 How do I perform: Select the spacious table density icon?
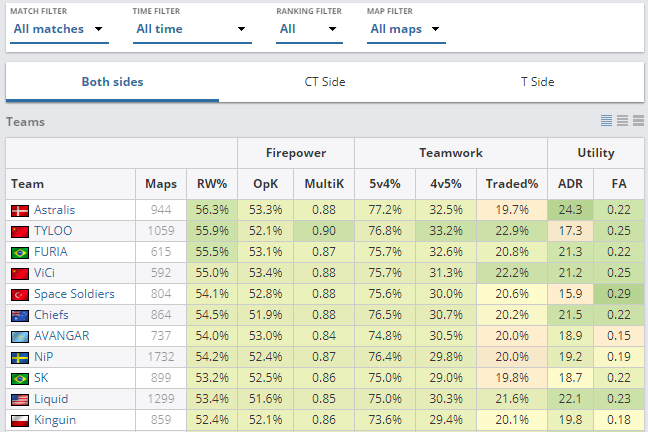click(638, 120)
